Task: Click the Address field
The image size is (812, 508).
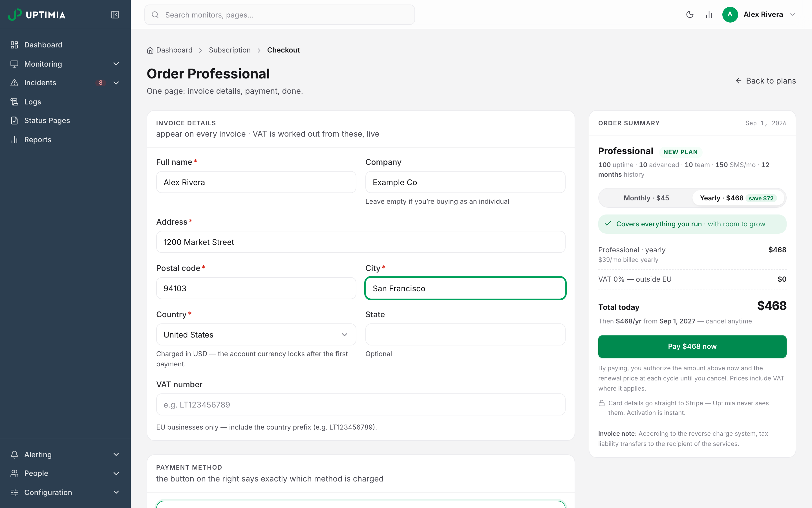Action: 361,242
